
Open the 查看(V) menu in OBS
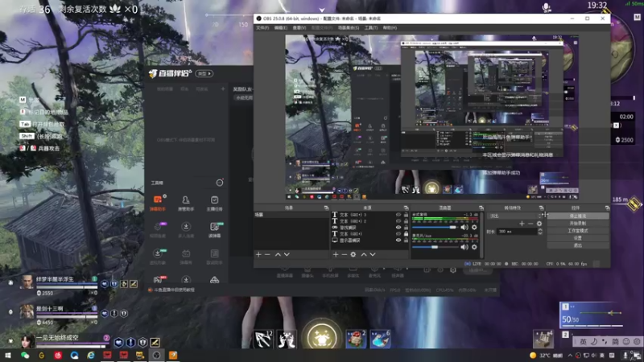click(299, 28)
